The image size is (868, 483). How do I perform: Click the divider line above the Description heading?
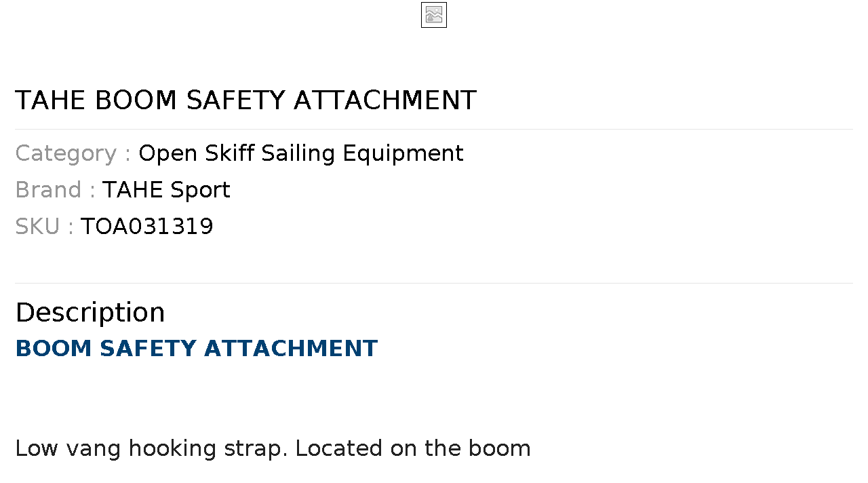(x=434, y=283)
